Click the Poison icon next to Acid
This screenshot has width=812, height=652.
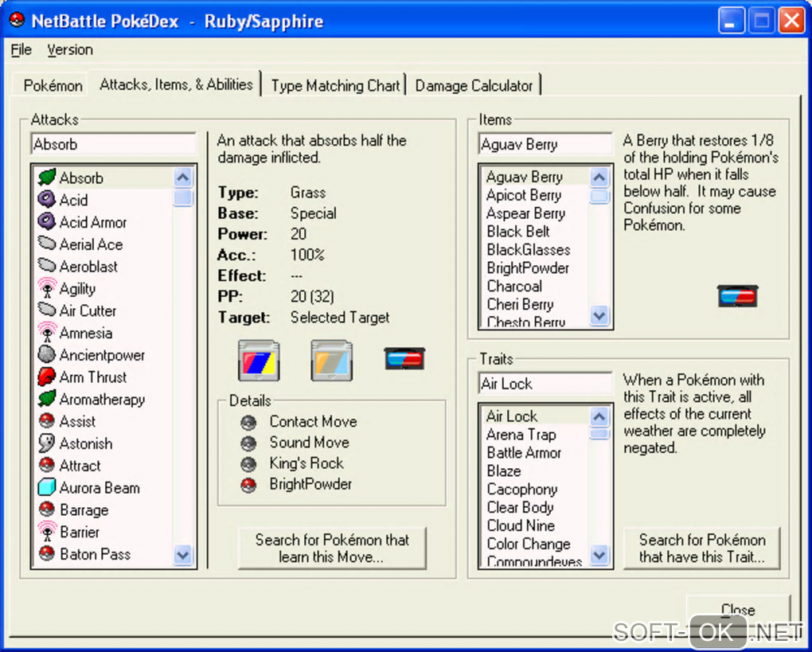[x=47, y=199]
